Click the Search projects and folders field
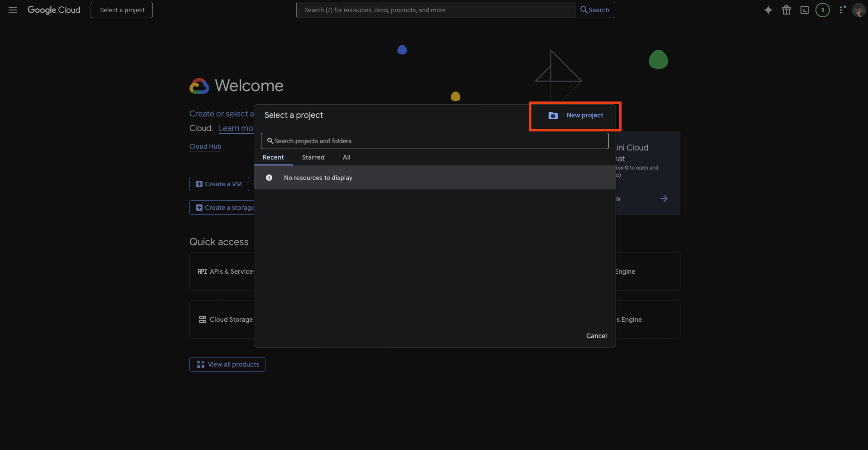Image resolution: width=868 pixels, height=450 pixels. click(x=435, y=141)
